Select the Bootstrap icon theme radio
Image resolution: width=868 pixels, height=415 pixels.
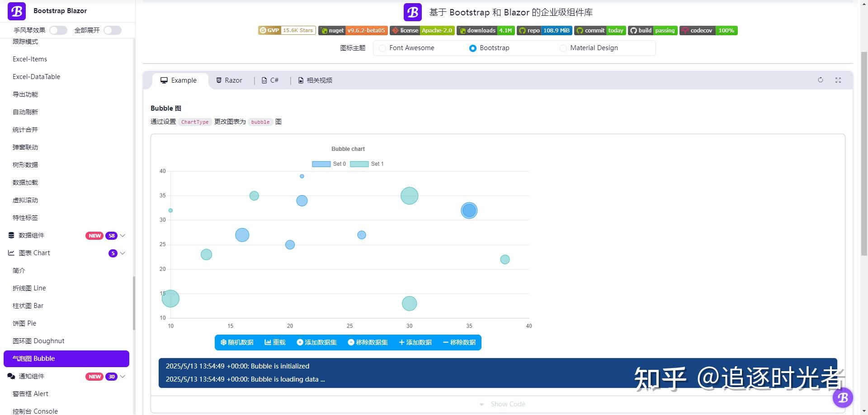[473, 48]
